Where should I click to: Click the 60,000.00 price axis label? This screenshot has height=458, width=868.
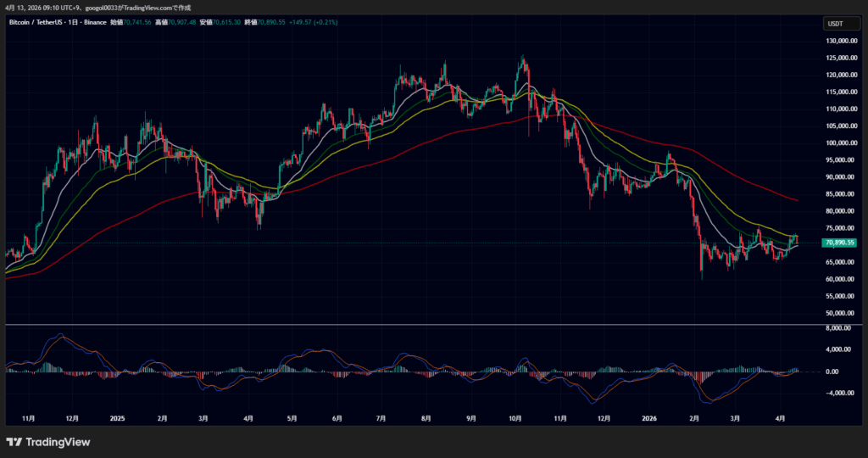pos(842,279)
